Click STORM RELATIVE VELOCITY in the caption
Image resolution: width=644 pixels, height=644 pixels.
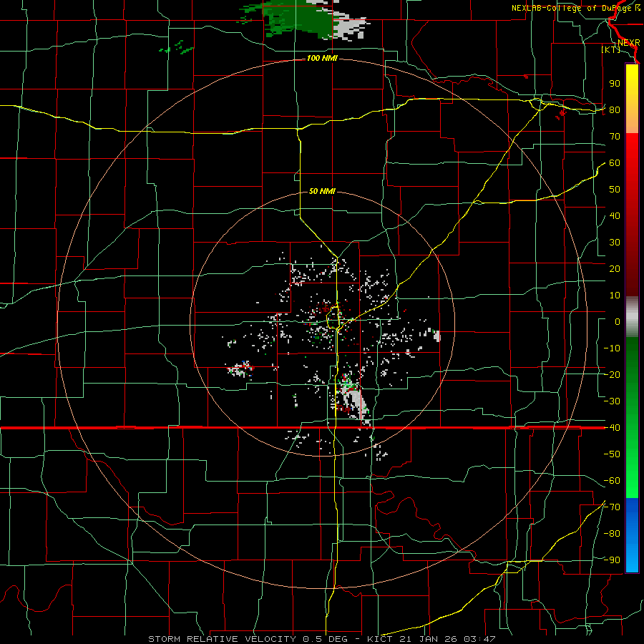(x=222, y=639)
